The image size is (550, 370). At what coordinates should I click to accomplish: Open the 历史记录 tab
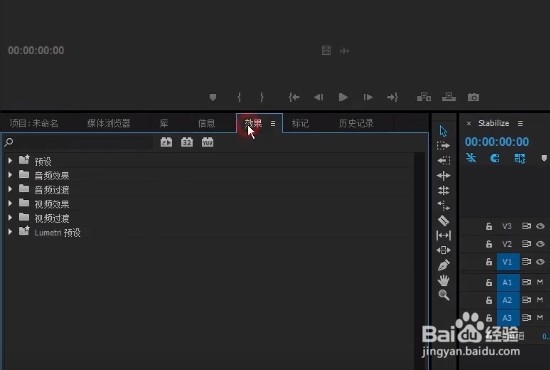click(x=356, y=123)
